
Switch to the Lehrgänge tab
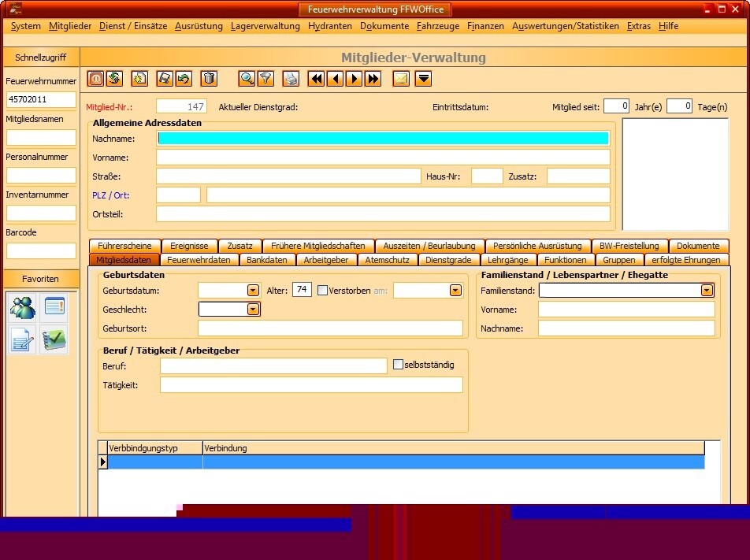tap(508, 260)
